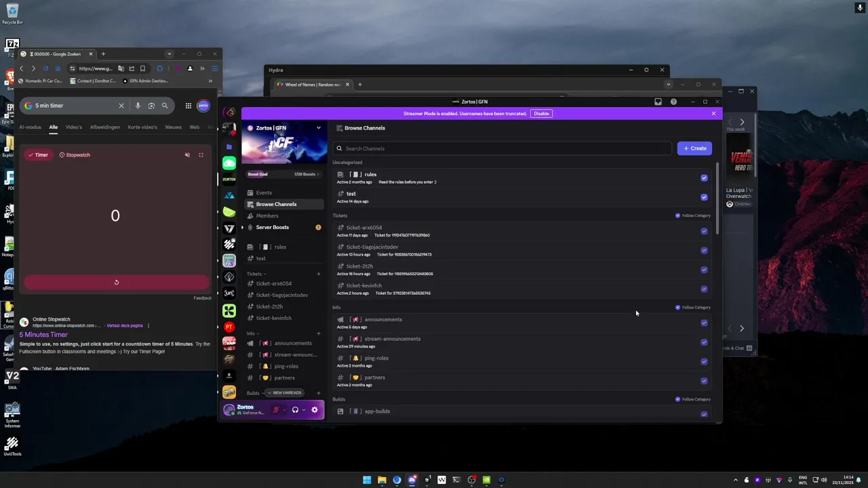868x488 pixels.
Task: Click Feedback link under timer
Action: (203, 298)
